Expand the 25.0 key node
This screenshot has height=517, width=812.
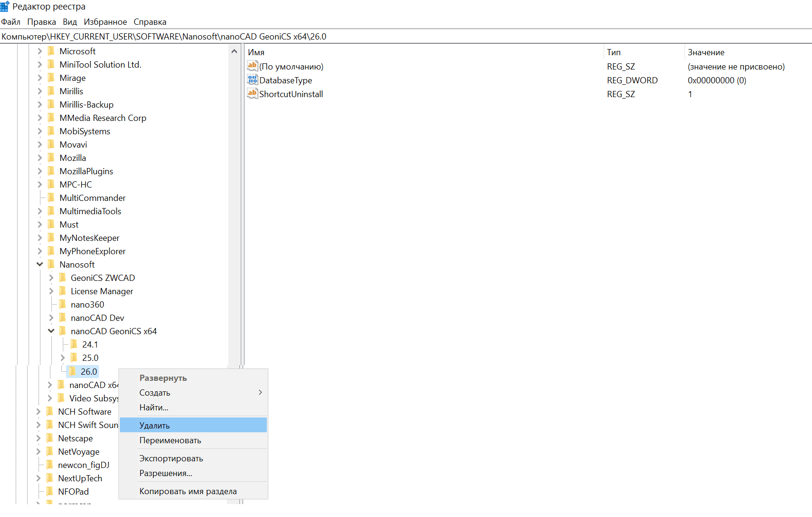pos(62,358)
